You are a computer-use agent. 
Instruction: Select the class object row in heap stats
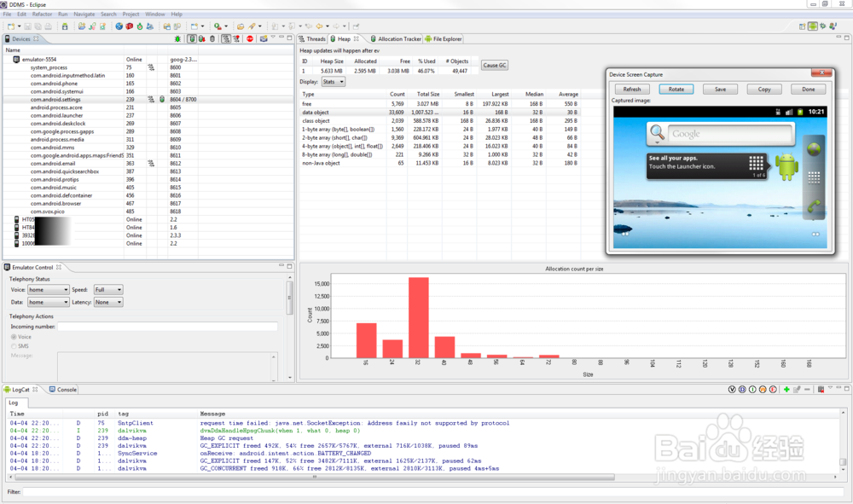439,121
